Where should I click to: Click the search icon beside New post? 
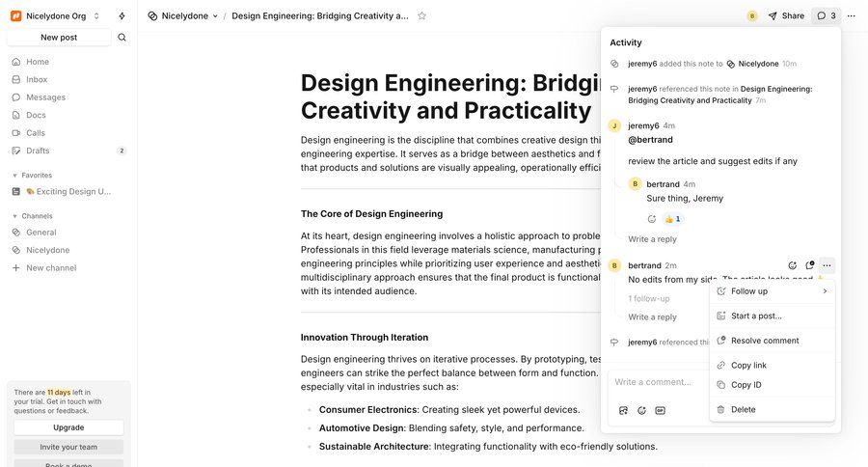coord(122,38)
